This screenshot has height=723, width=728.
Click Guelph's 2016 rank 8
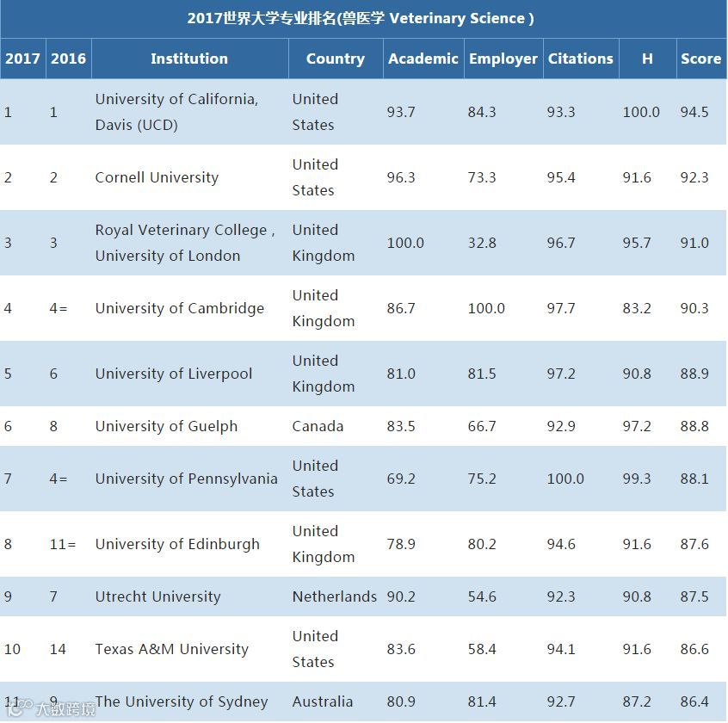(53, 426)
